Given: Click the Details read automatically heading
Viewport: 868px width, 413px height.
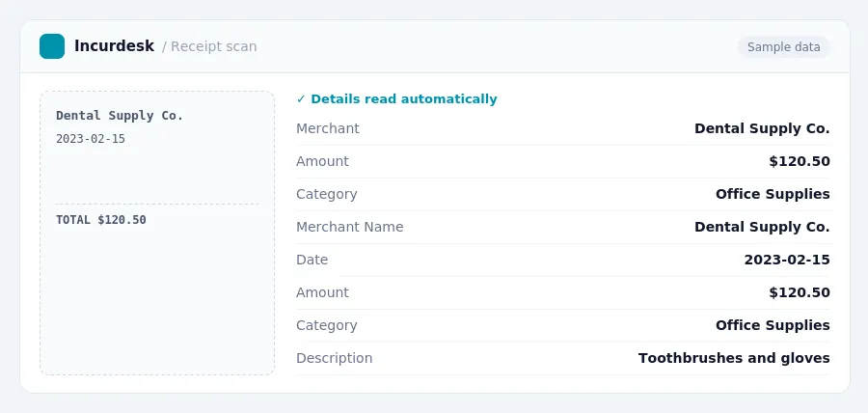Looking at the screenshot, I should (403, 99).
